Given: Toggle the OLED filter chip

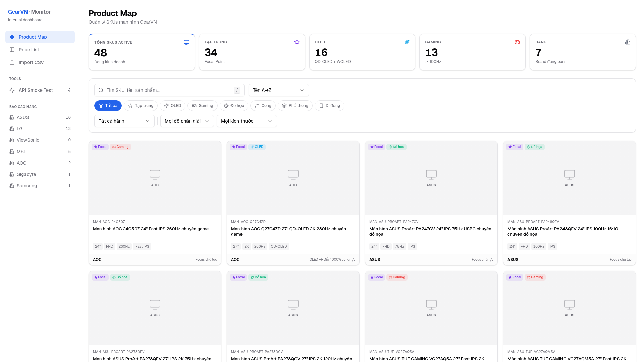Looking at the screenshot, I should [x=173, y=106].
